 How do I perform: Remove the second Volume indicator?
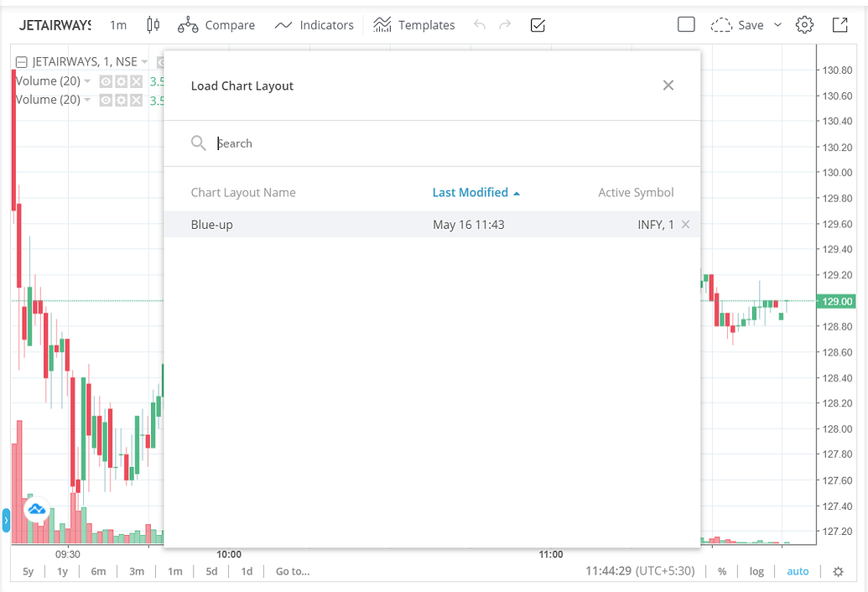[x=136, y=100]
